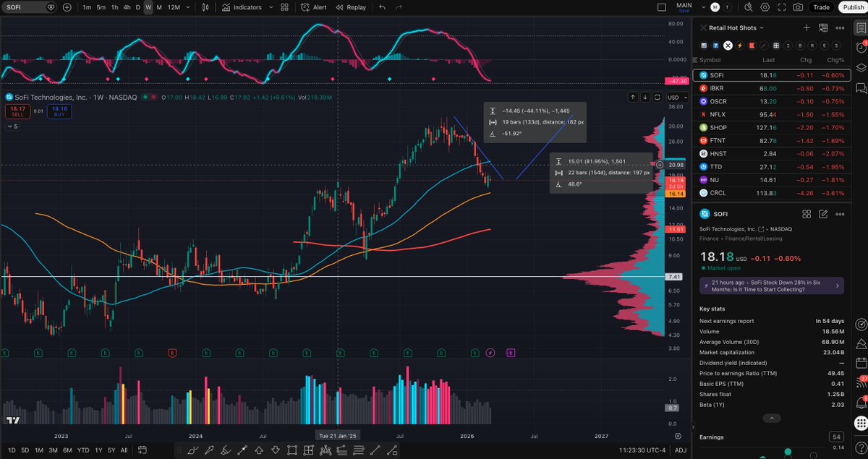Open quick search icon in top bar
The width and height of the screenshot is (868, 459).
pyautogui.click(x=750, y=7)
